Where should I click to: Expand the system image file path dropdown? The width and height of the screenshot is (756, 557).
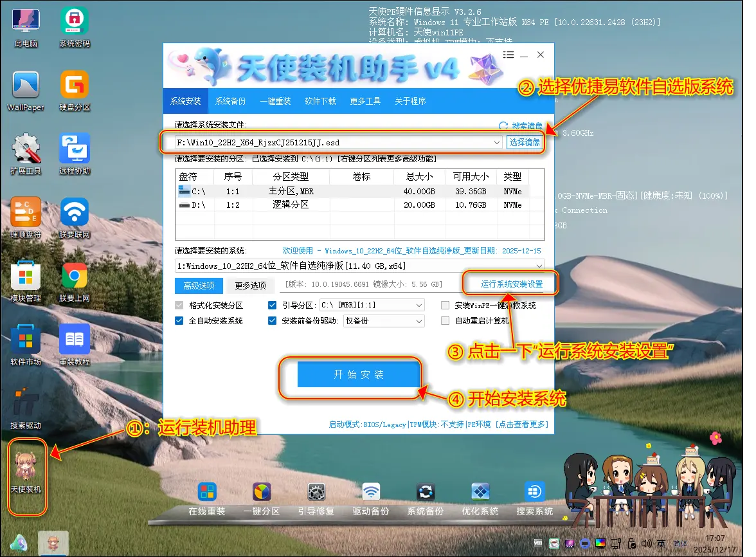tap(496, 143)
